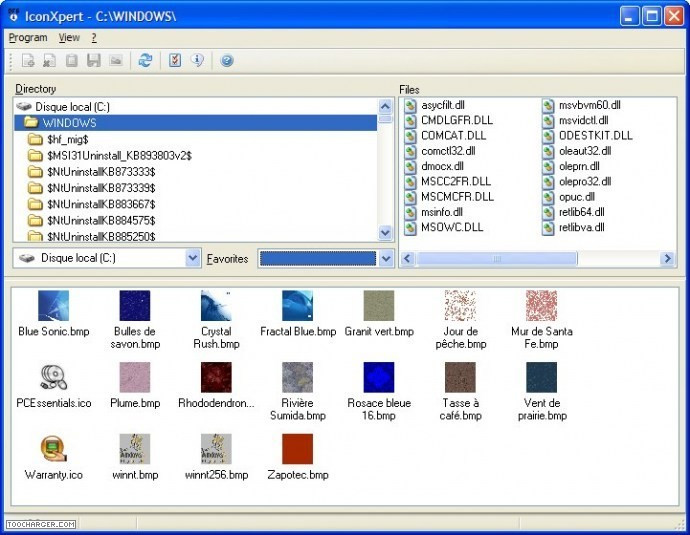Click the Files list right scroll arrow
The image size is (690, 535).
[x=667, y=258]
